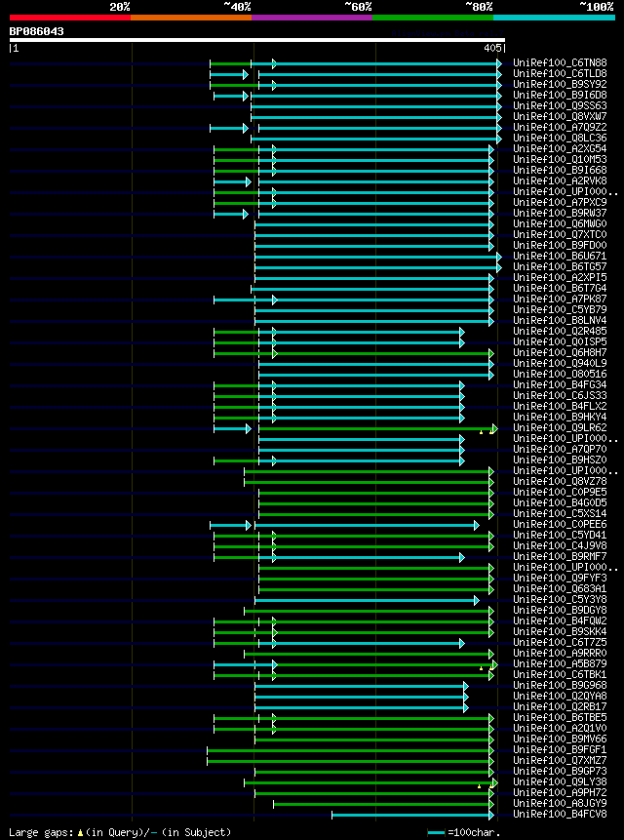Viewport: 624px width, 840px height.
Task: Click the UniRef100_O80516 label
Action: point(560,374)
